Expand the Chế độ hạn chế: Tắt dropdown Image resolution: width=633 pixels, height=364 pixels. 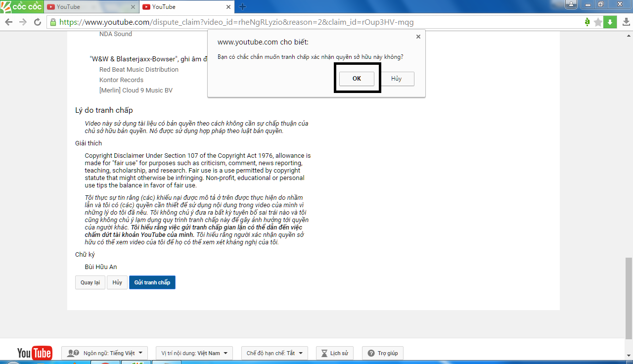(x=274, y=353)
